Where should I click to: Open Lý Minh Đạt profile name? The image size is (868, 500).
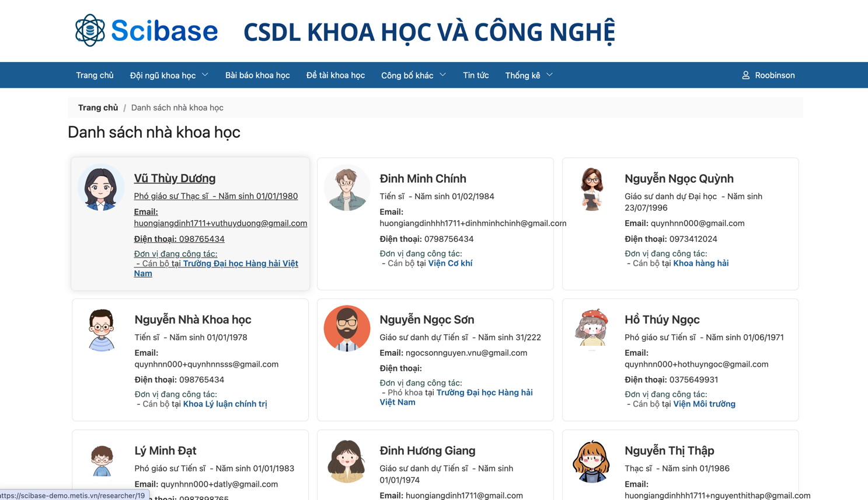[x=165, y=450]
